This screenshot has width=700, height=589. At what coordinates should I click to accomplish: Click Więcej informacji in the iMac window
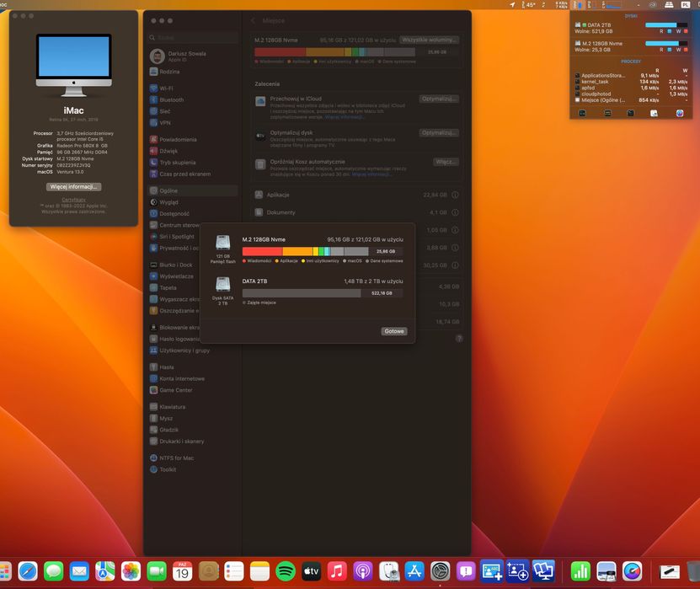click(x=73, y=187)
